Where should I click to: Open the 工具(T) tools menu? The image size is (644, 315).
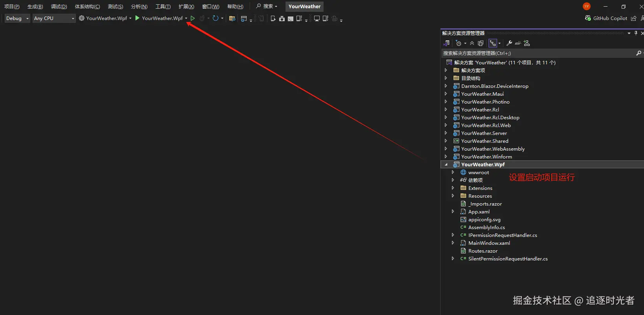163,6
